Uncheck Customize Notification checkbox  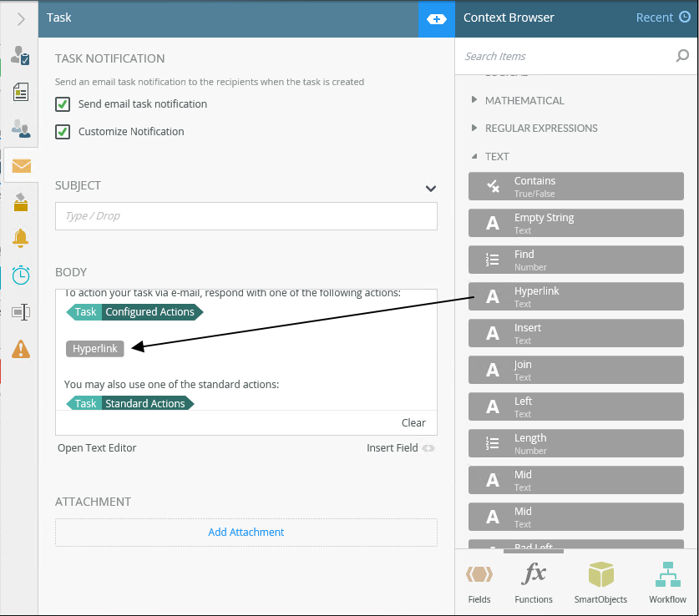point(63,132)
